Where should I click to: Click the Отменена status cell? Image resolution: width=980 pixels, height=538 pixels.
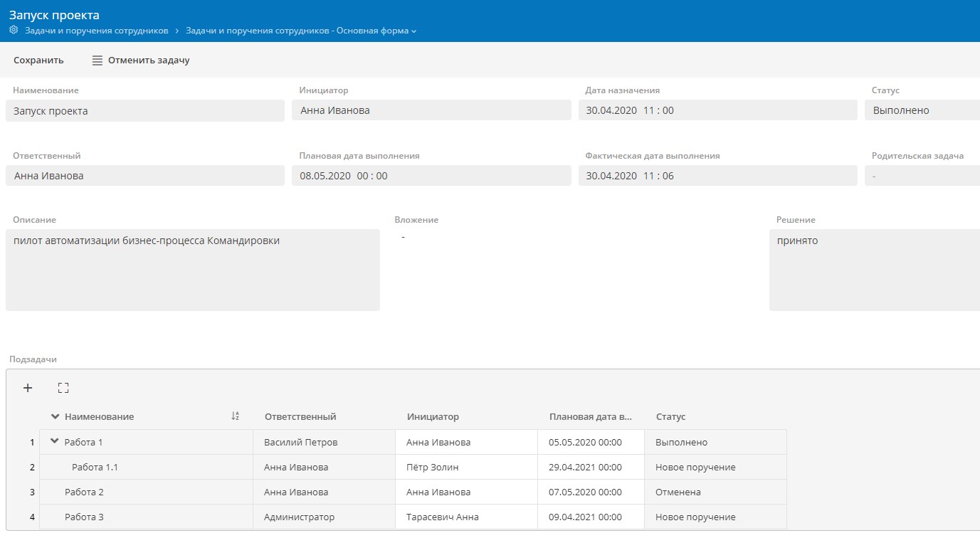coord(715,492)
